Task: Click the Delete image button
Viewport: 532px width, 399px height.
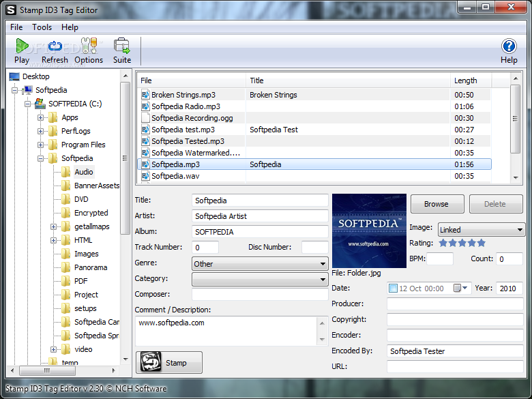Action: (495, 204)
